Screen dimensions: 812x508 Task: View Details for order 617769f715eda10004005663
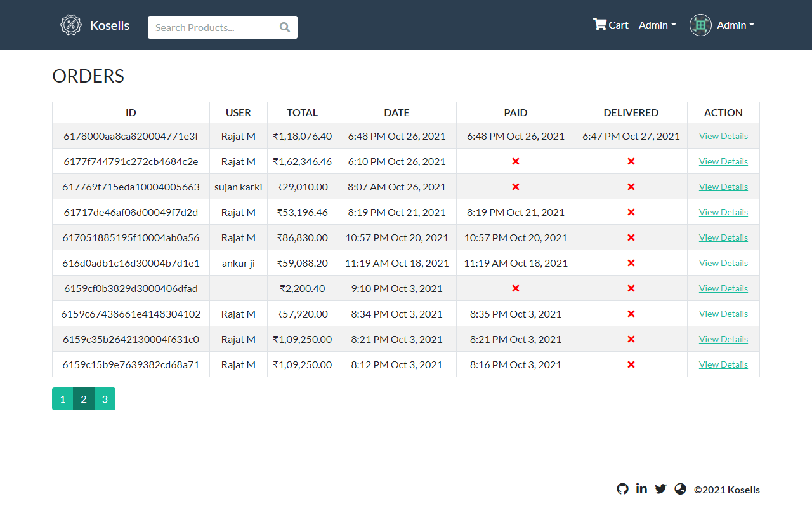pyautogui.click(x=723, y=187)
